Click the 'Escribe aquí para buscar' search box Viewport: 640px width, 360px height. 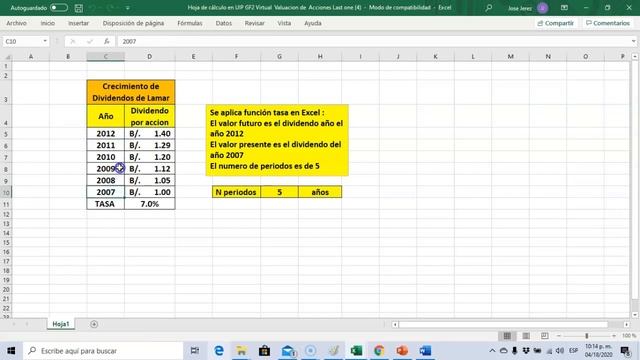pos(103,351)
